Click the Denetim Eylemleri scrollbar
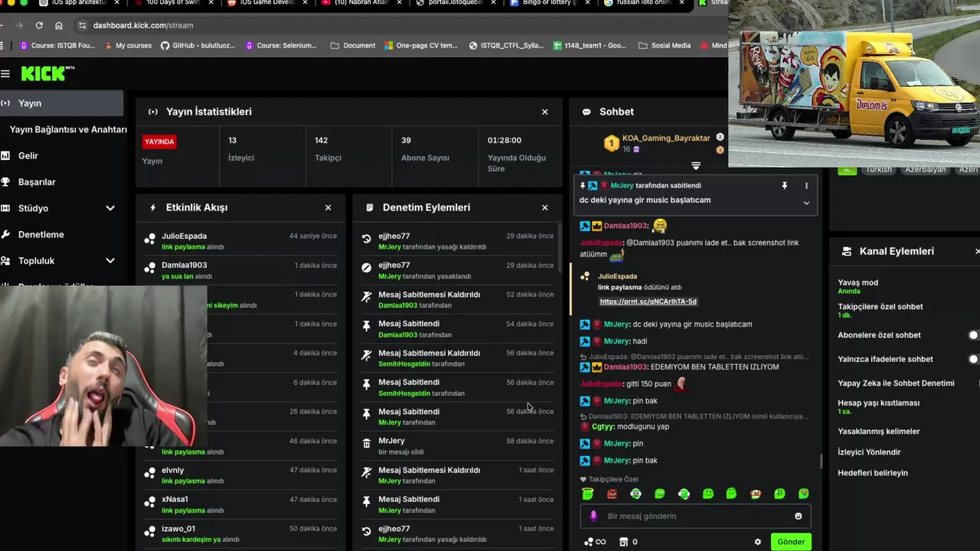Screen dimensions: 980x551 point(560,247)
